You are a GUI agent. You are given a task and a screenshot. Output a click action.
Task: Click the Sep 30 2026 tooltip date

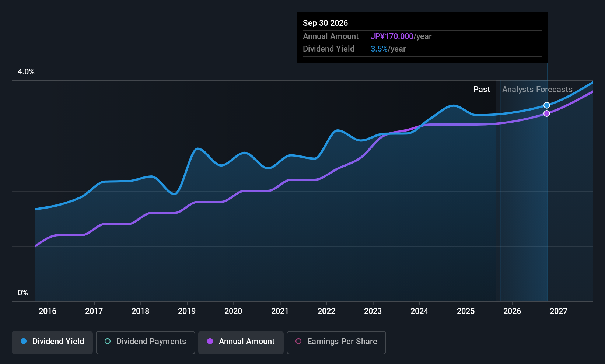[325, 23]
